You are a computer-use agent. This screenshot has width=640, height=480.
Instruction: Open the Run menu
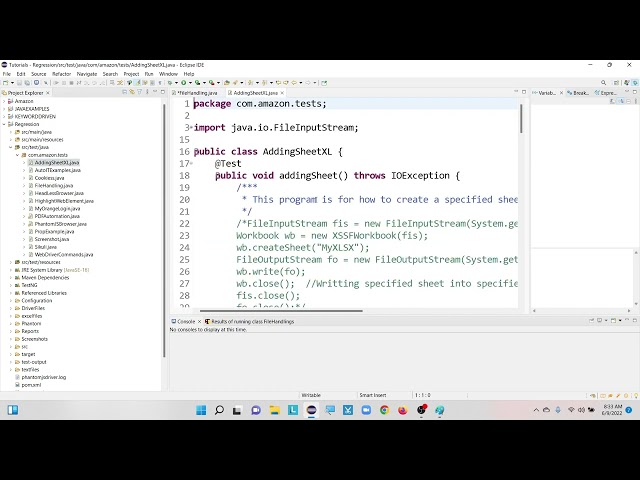[x=149, y=74]
